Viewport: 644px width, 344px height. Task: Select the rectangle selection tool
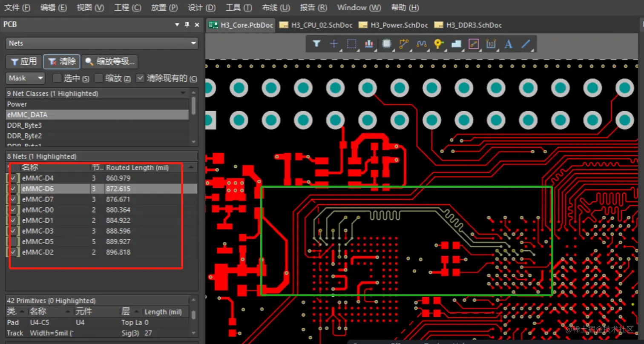351,43
